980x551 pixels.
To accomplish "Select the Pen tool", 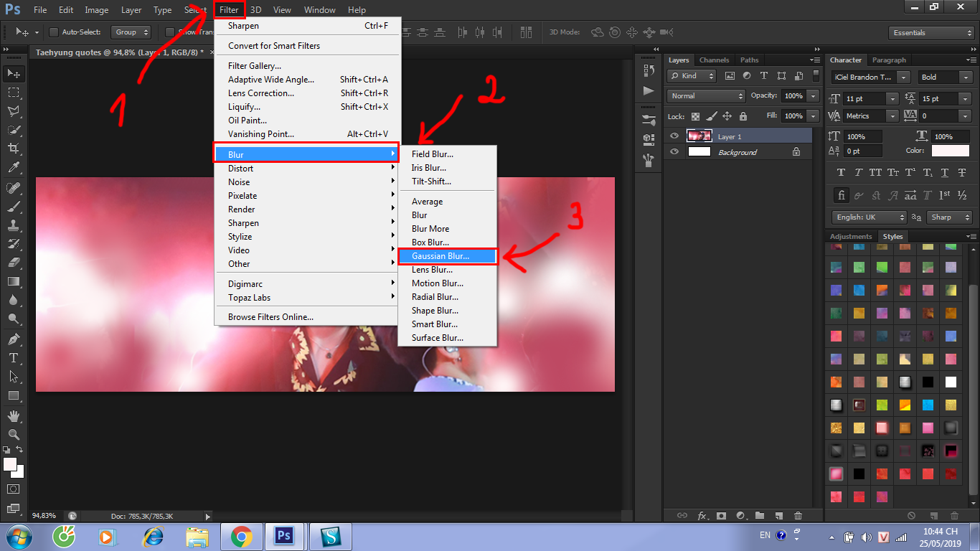I will [x=13, y=339].
